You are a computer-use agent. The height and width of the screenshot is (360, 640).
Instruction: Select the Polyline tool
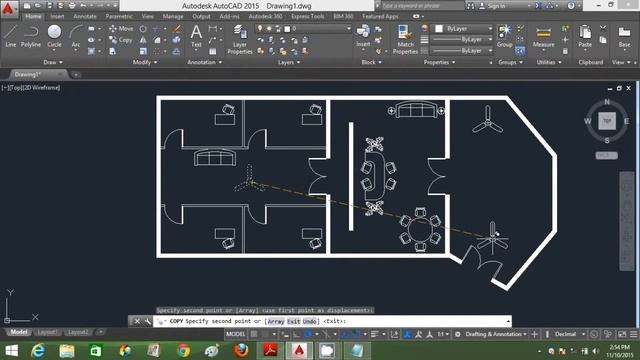point(31,36)
